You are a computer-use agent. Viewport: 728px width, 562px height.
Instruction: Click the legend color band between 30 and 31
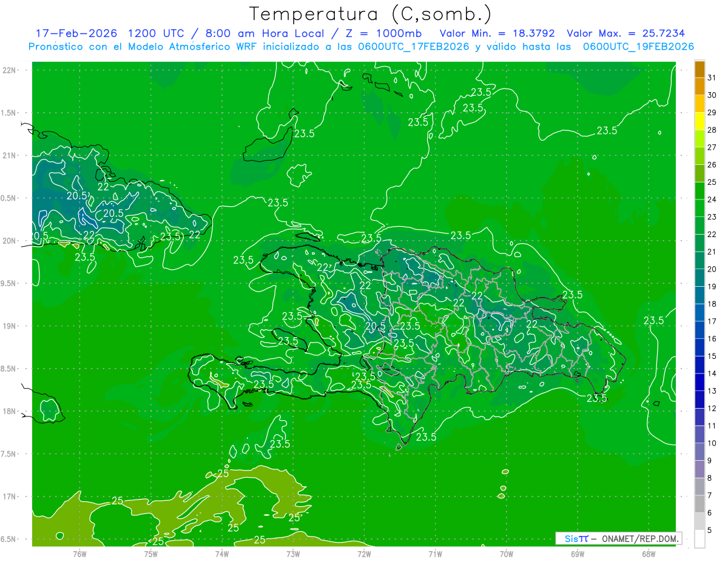tap(699, 86)
